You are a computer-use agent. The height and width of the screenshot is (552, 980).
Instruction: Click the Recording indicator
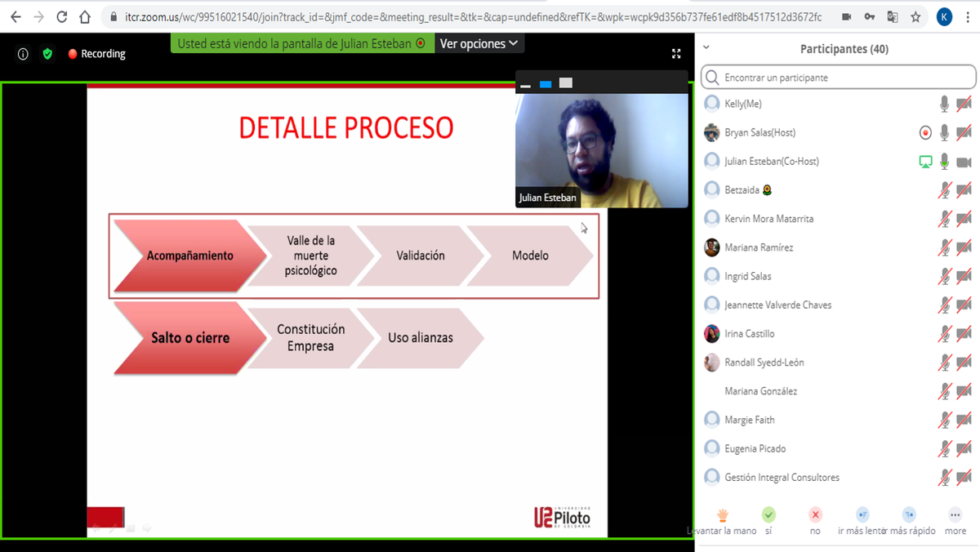click(96, 54)
